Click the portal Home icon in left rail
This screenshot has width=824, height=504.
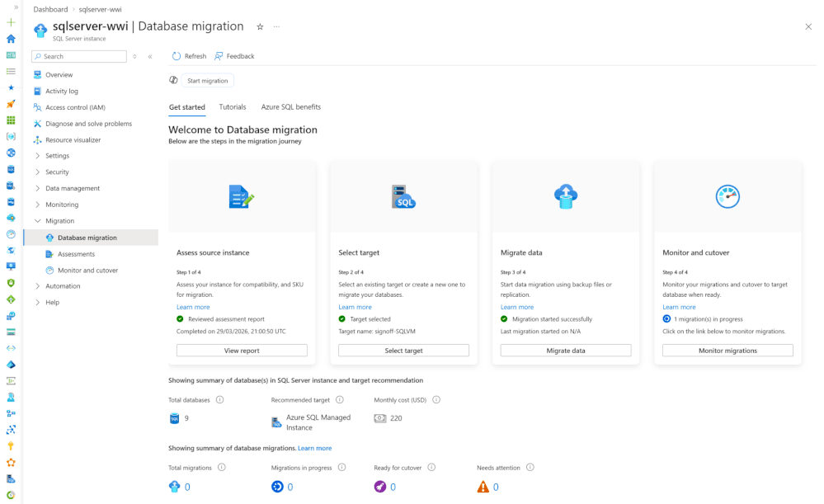(11, 39)
